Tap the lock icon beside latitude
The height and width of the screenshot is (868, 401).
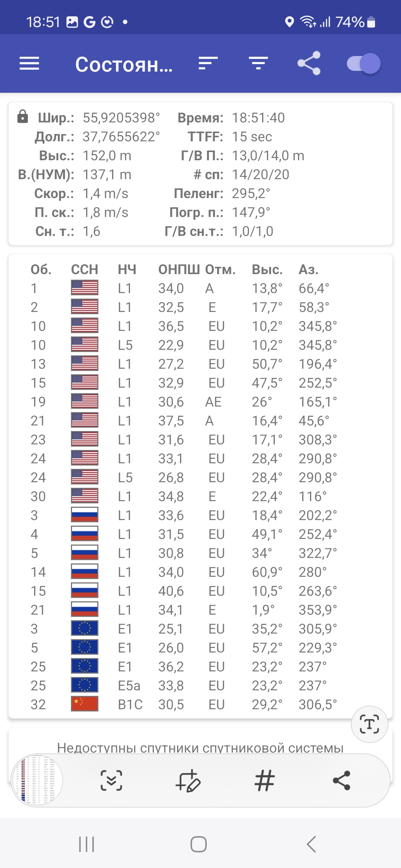23,117
